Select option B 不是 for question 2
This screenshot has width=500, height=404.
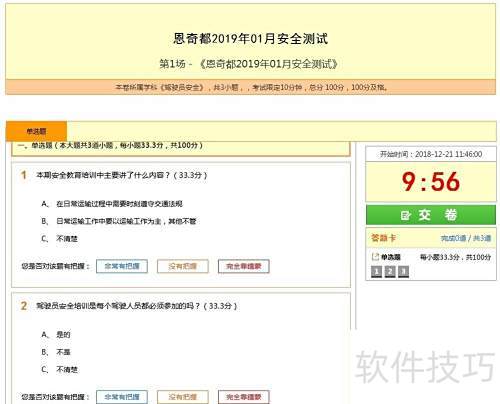56,352
